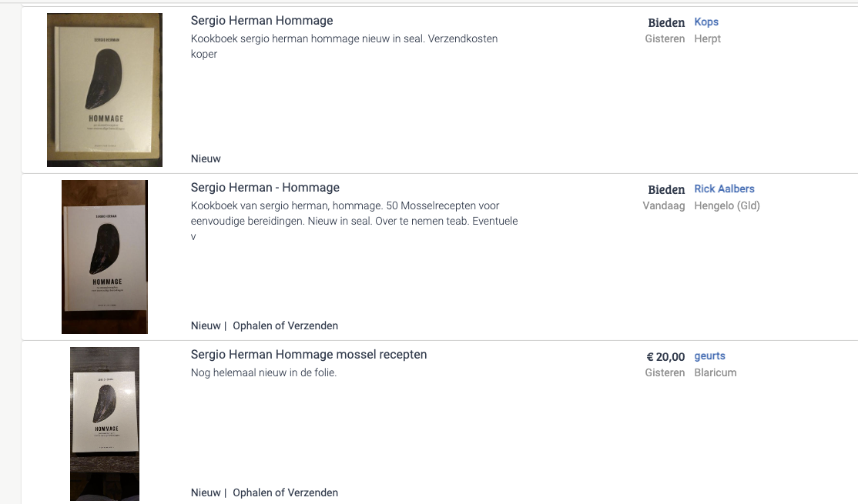Open listing titled "Sergio Herman Hommage"
The height and width of the screenshot is (504, 858).
(x=262, y=21)
